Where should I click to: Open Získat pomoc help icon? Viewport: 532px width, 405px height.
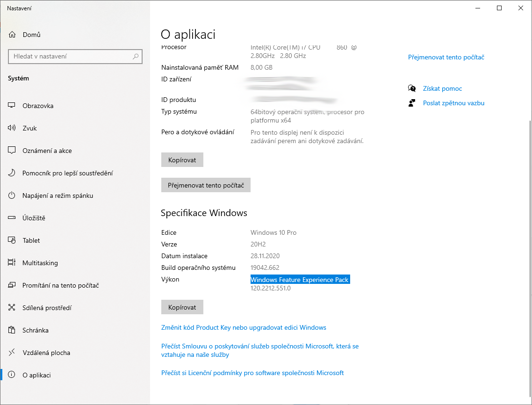[412, 88]
